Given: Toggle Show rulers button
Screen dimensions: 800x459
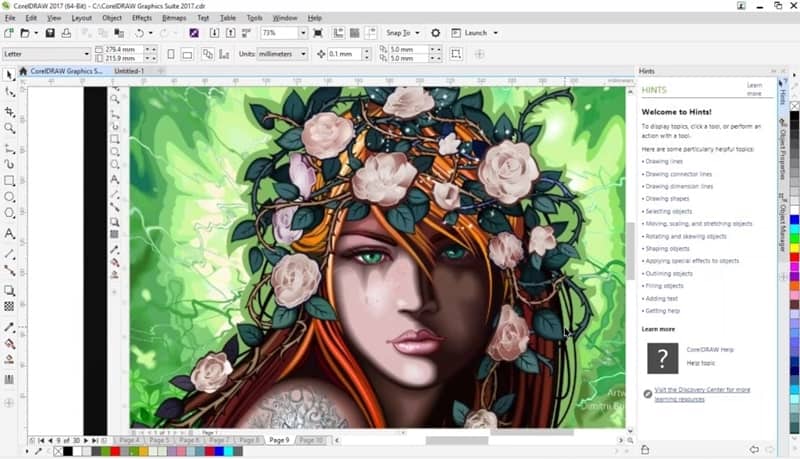Looking at the screenshot, I should [x=338, y=33].
